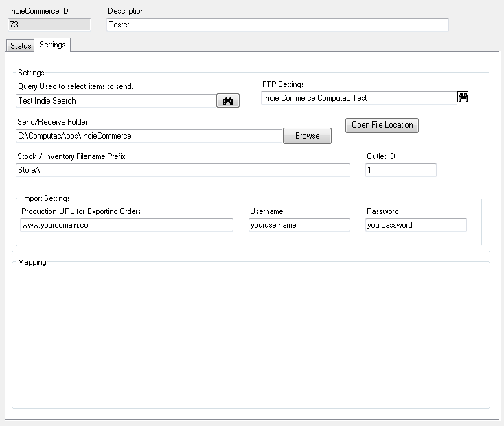Click the Password field with yourpassword
Screen dimensions: 504x426
pos(416,225)
